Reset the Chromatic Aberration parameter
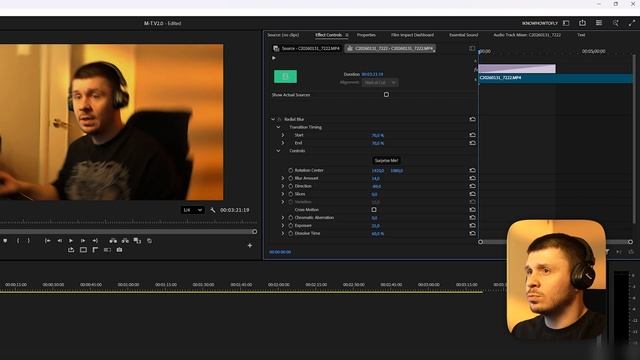Viewport: 640px width, 360px height. click(x=472, y=218)
